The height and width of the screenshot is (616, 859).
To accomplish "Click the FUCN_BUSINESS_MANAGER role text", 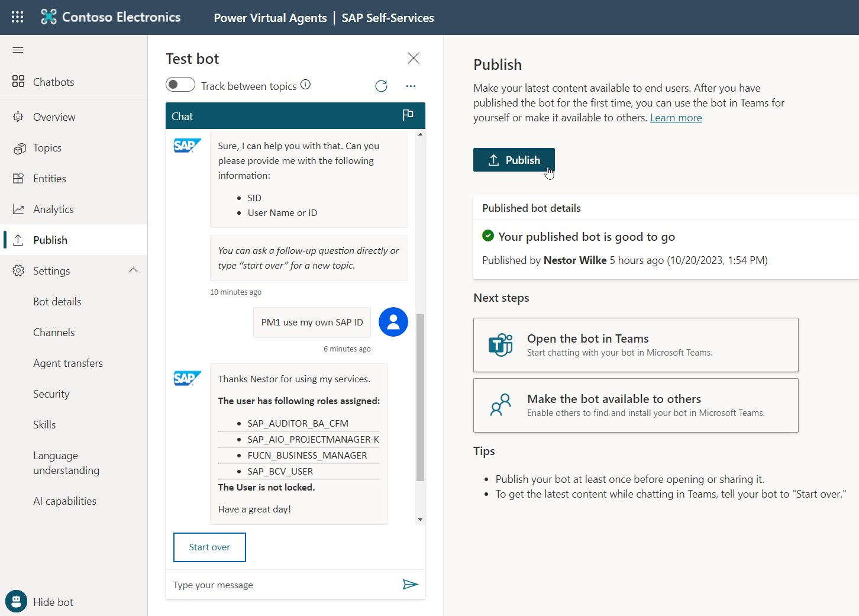I will (x=307, y=455).
